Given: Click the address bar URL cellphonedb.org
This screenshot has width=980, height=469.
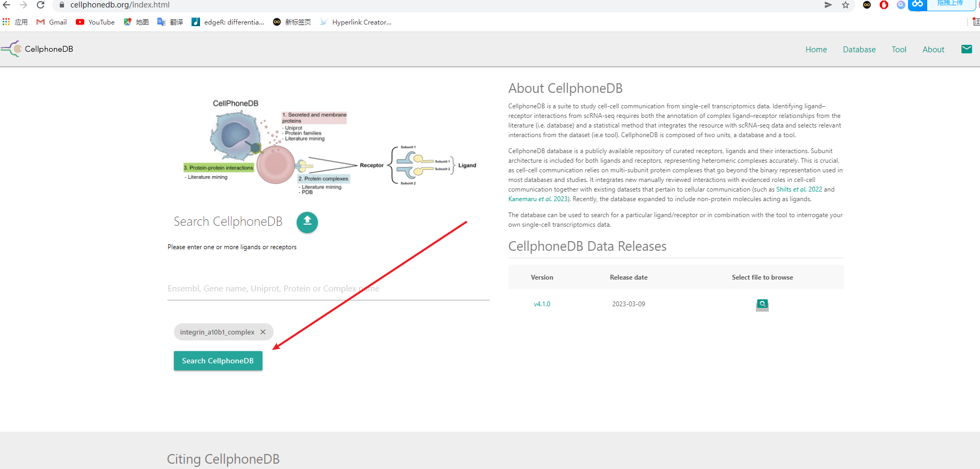Looking at the screenshot, I should (119, 5).
